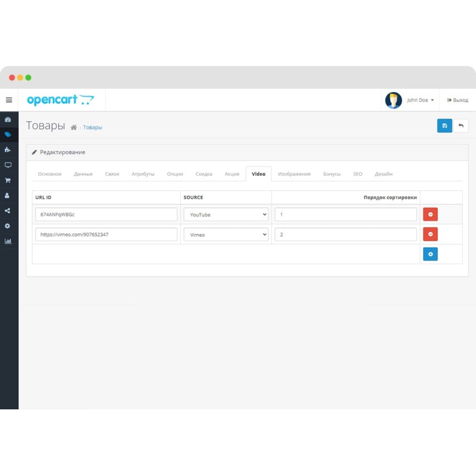Click the blue save floppy disk button
The image size is (476, 476).
[444, 126]
